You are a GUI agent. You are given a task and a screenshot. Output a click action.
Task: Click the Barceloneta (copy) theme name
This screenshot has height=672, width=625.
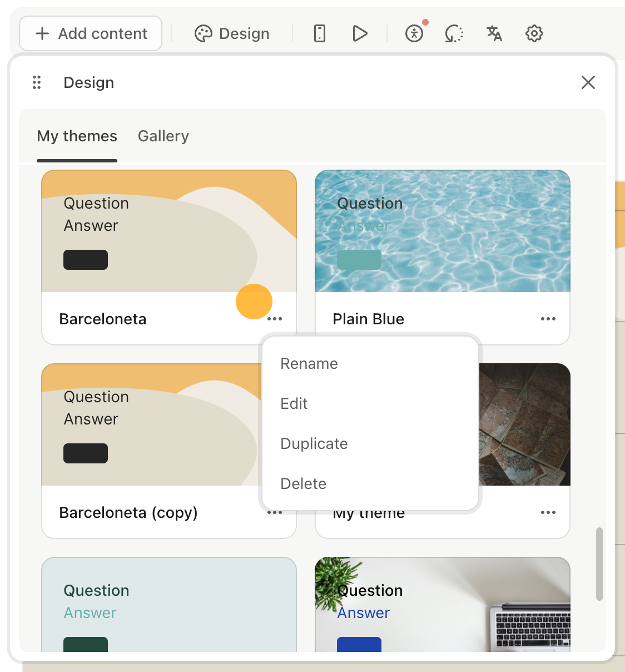(128, 513)
